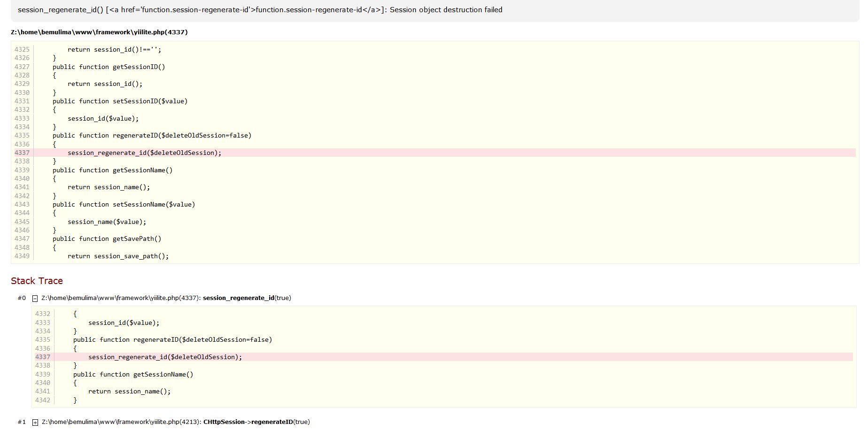Viewport: 868px width, 431px height.
Task: Click the CHttpSession->regenerateID(true) trace #1 title
Action: tap(256, 422)
